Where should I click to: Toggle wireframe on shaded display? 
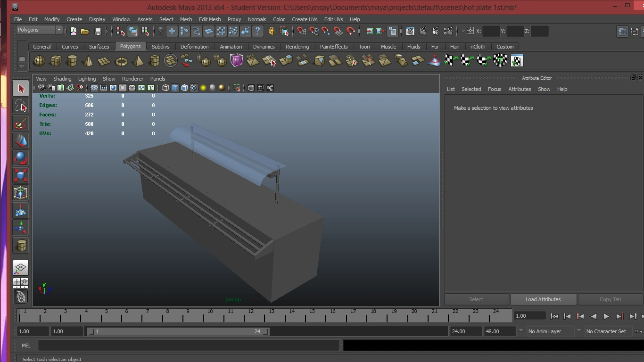(184, 88)
